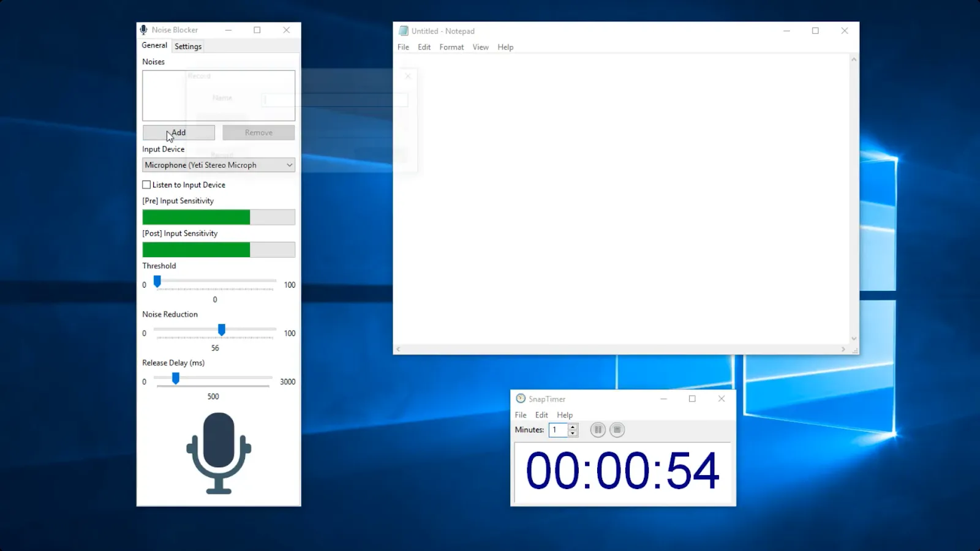Minimize the Noise Blocker window

[228, 30]
